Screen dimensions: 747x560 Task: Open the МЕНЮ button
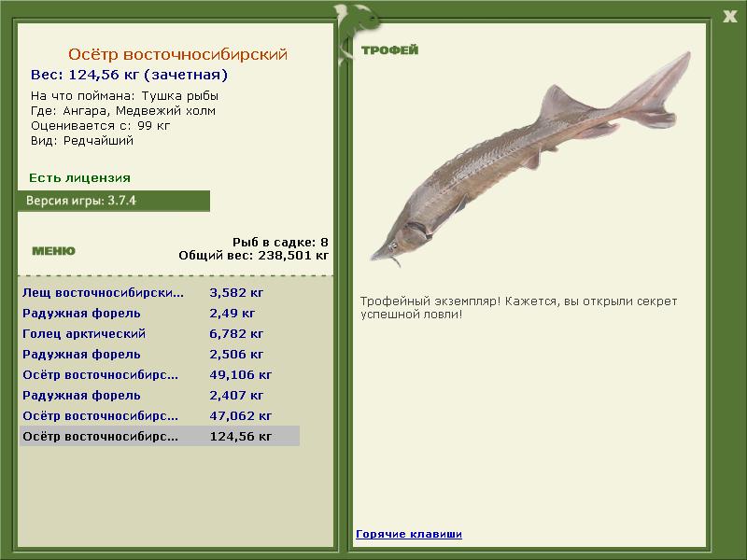tap(53, 251)
